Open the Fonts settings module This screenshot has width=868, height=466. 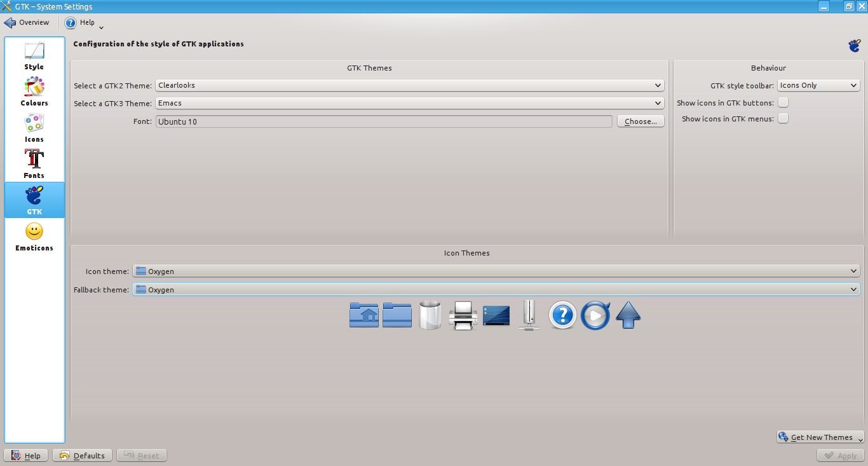[34, 165]
